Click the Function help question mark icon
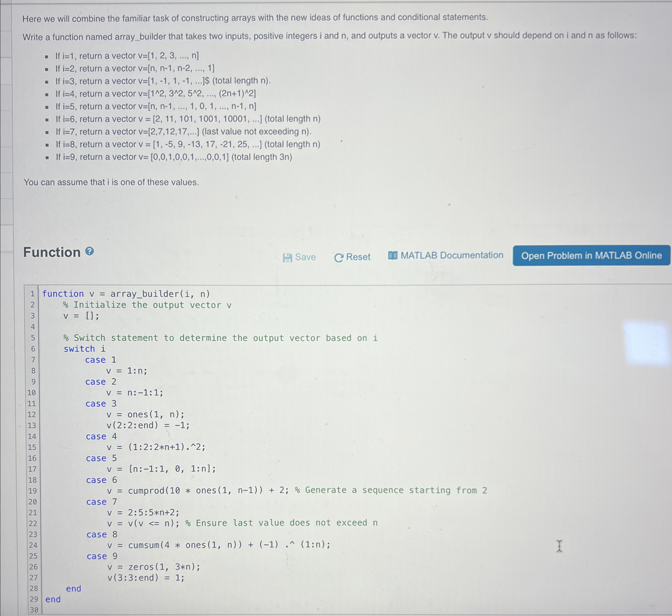This screenshot has height=616, width=672. (89, 251)
